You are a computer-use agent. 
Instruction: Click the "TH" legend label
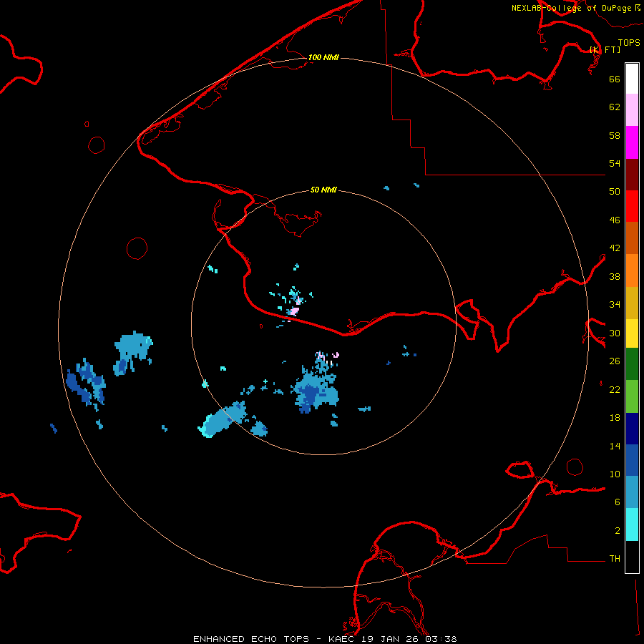click(615, 559)
